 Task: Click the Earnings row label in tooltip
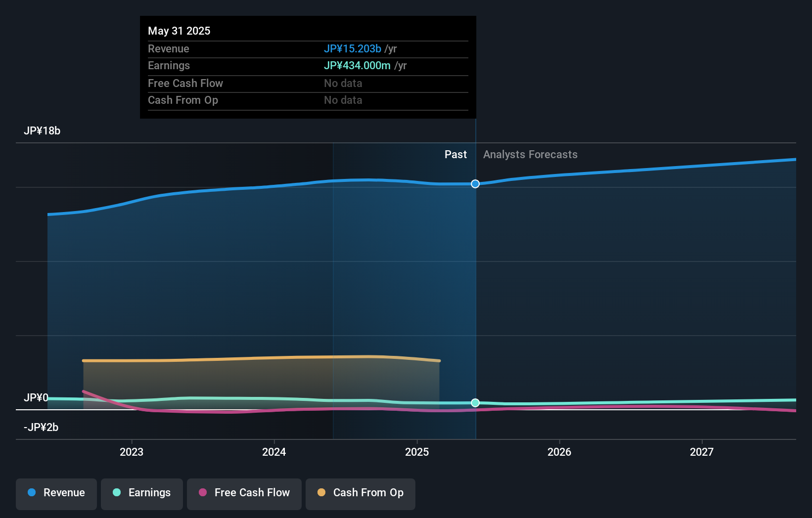169,66
